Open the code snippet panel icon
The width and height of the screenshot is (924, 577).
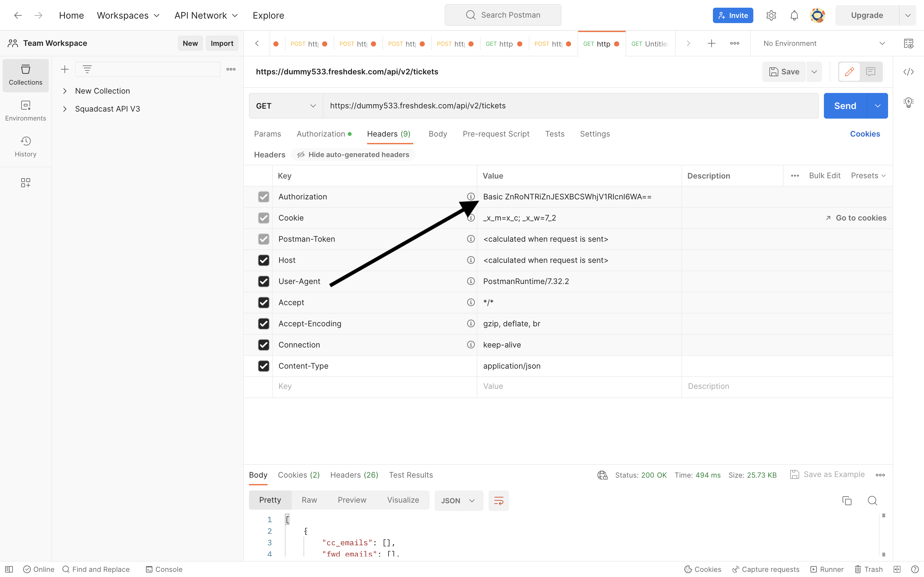pos(908,72)
